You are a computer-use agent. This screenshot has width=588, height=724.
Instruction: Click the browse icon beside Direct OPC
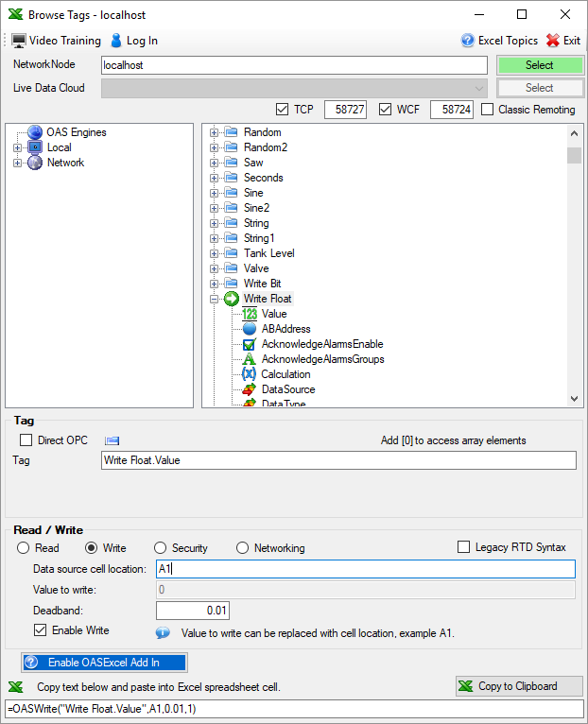click(x=112, y=440)
